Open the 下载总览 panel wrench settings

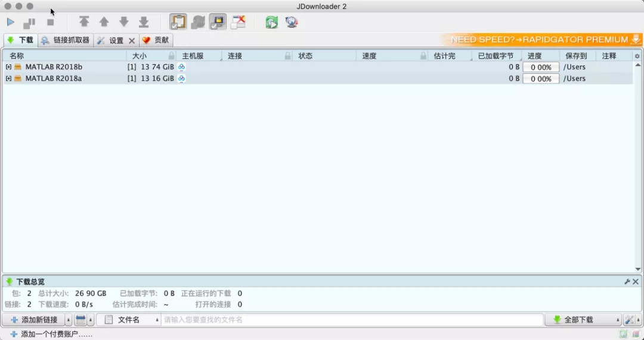[x=627, y=282]
